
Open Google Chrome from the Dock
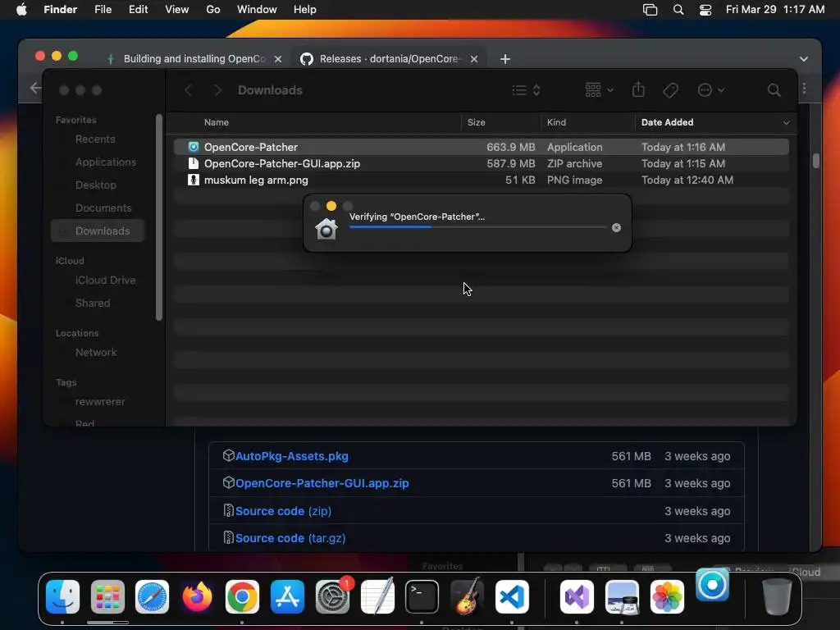coord(242,596)
